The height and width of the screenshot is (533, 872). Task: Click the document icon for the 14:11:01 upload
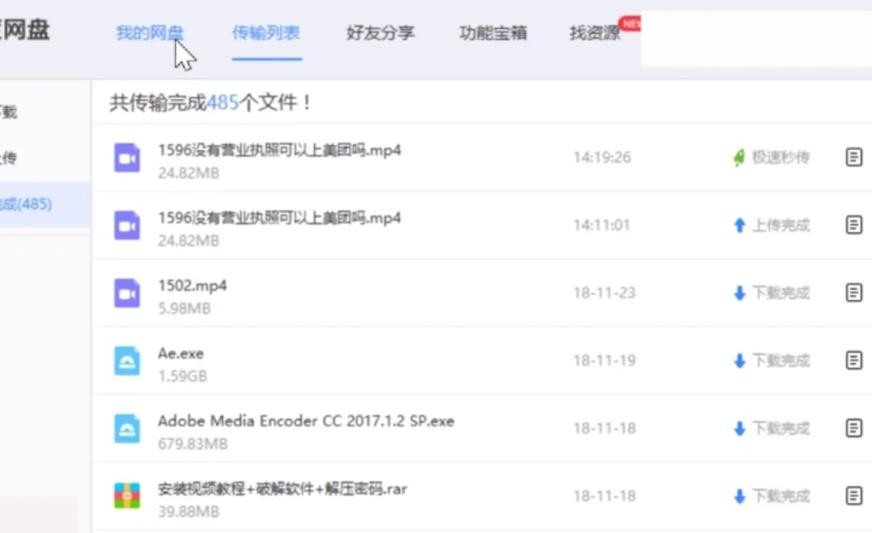point(853,225)
